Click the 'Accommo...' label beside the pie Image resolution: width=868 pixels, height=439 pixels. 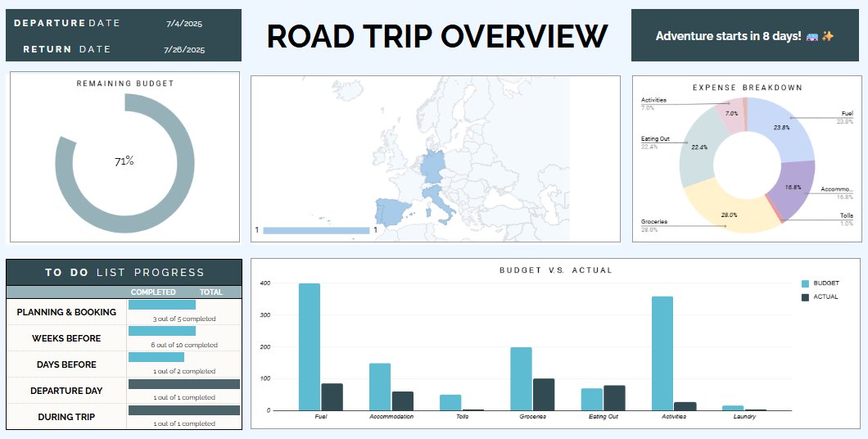click(837, 189)
